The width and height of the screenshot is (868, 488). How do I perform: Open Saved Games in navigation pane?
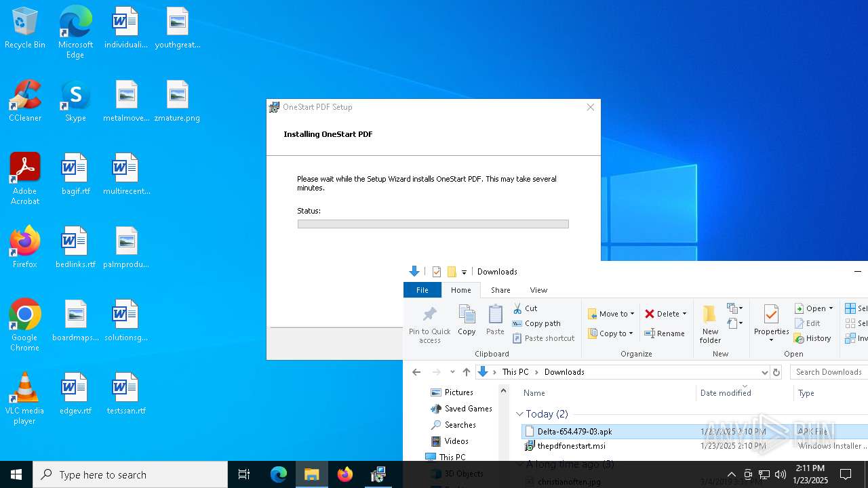[468, 409]
